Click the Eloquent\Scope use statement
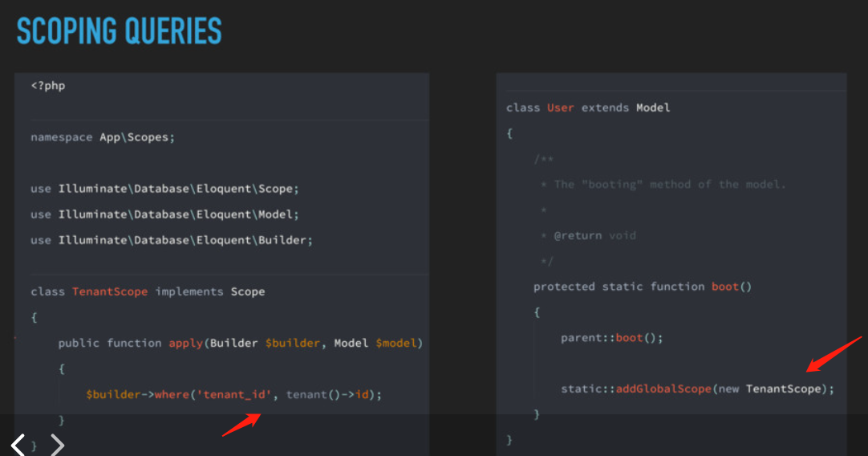Screen dimensions: 868x456 click(165, 189)
